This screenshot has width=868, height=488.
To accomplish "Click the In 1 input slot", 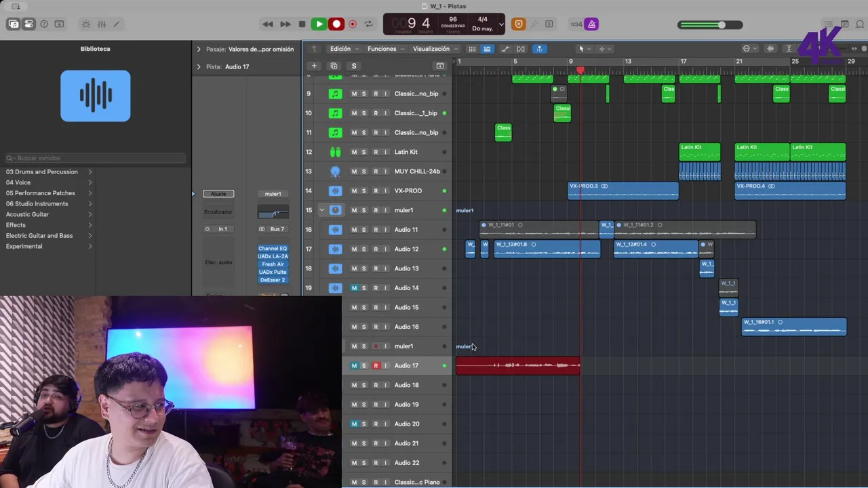I will 218,229.
